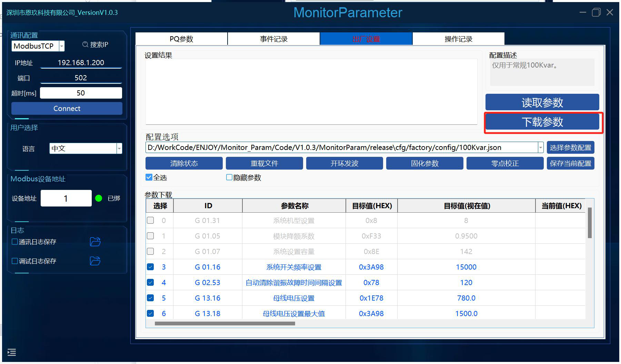
Task: Check 通讯日志保存 option
Action: pyautogui.click(x=15, y=242)
